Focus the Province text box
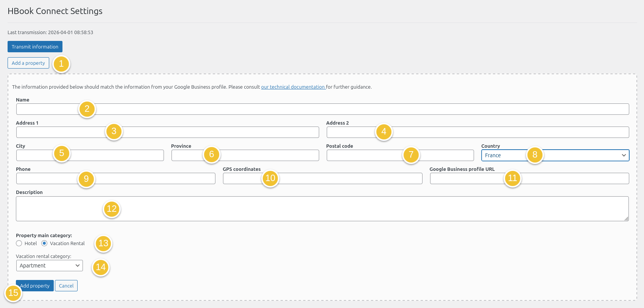This screenshot has width=644, height=308. pos(265,155)
